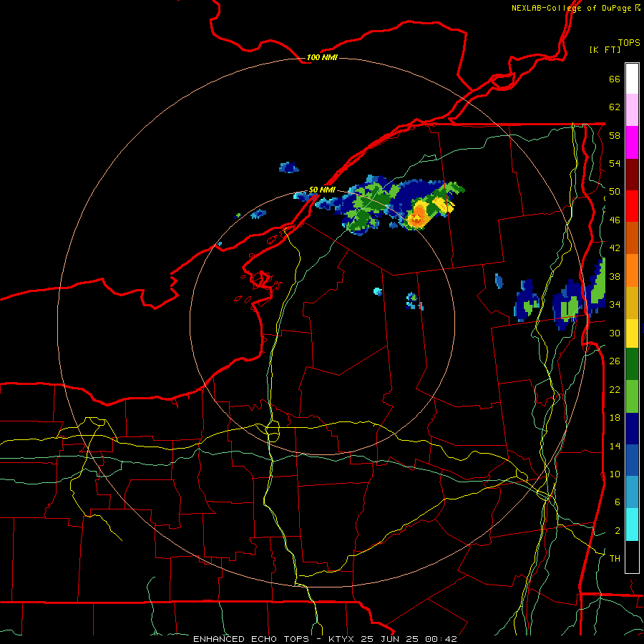Click the "14" legend value
Viewport: 644px width, 644px height.
(x=615, y=446)
